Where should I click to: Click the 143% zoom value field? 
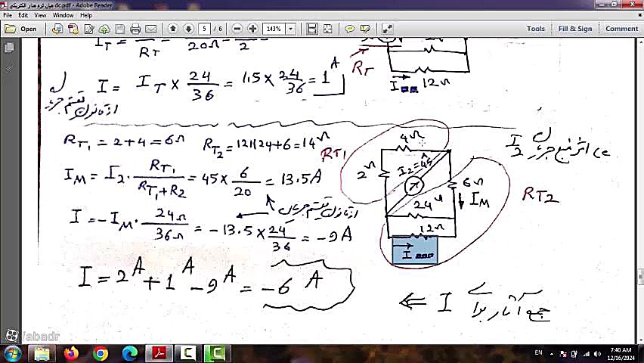[x=274, y=29]
